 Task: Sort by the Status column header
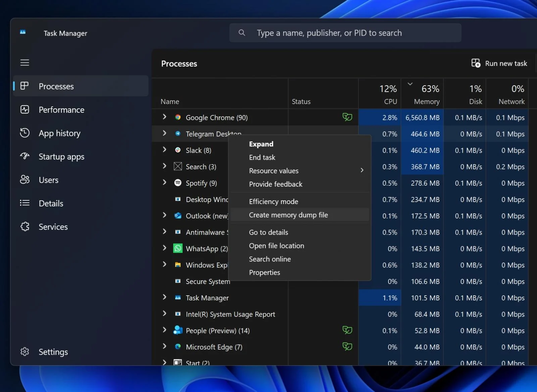[323, 94]
